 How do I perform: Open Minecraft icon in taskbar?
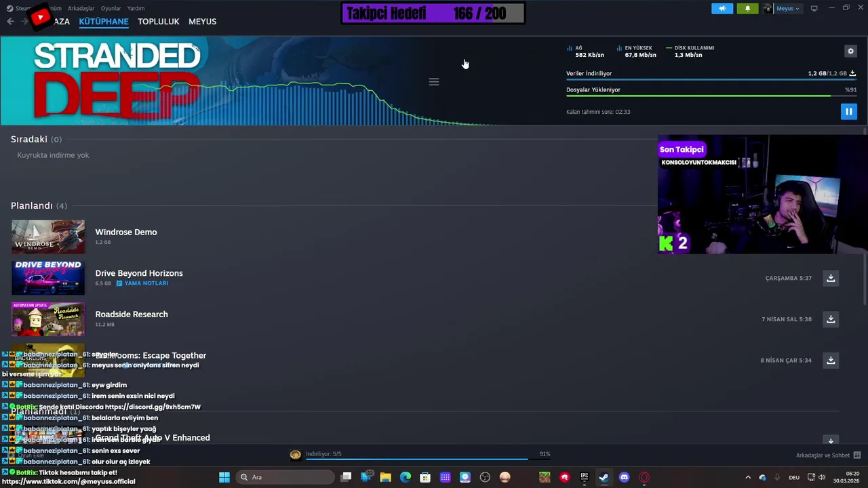tap(545, 477)
